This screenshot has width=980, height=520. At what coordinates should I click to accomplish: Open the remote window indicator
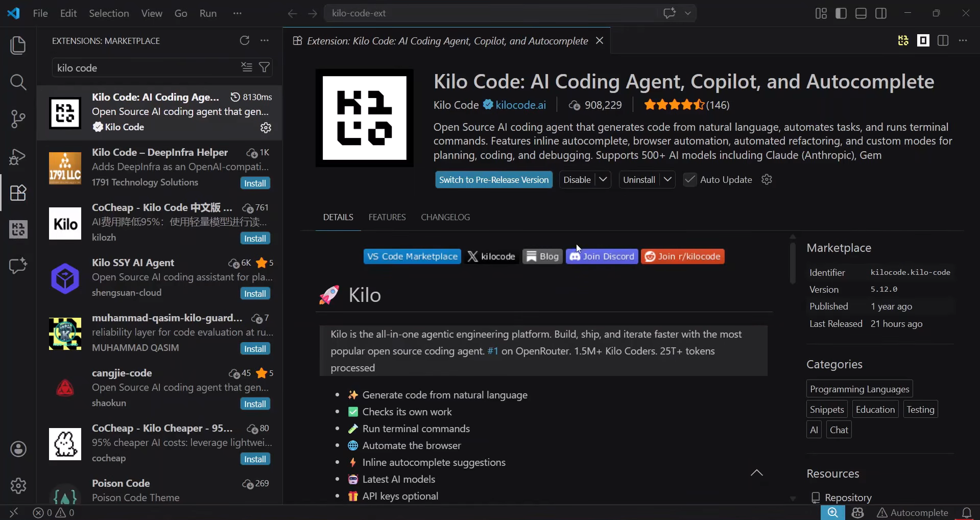(x=14, y=512)
